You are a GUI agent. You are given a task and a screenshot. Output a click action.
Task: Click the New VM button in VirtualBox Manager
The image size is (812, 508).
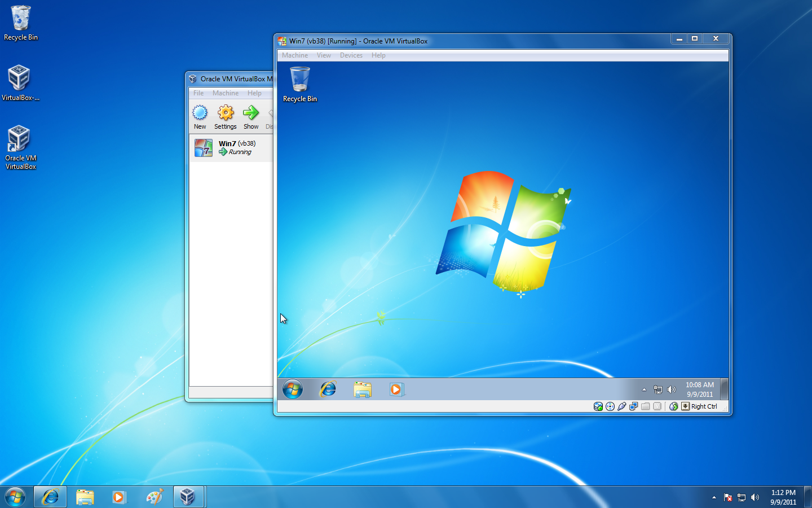[x=200, y=117]
